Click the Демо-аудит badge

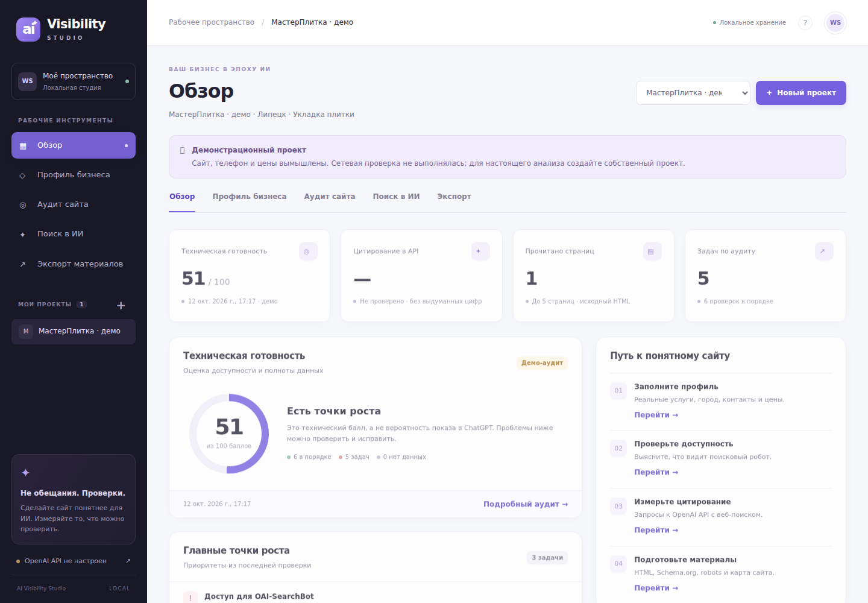pos(542,363)
